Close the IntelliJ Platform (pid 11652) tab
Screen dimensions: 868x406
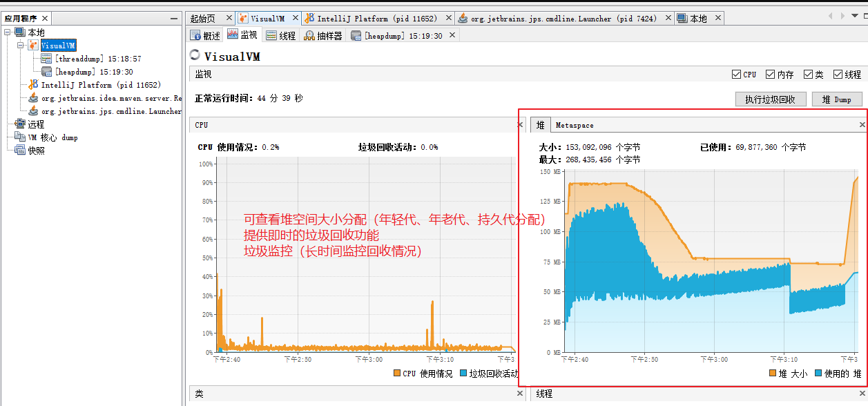click(x=448, y=19)
